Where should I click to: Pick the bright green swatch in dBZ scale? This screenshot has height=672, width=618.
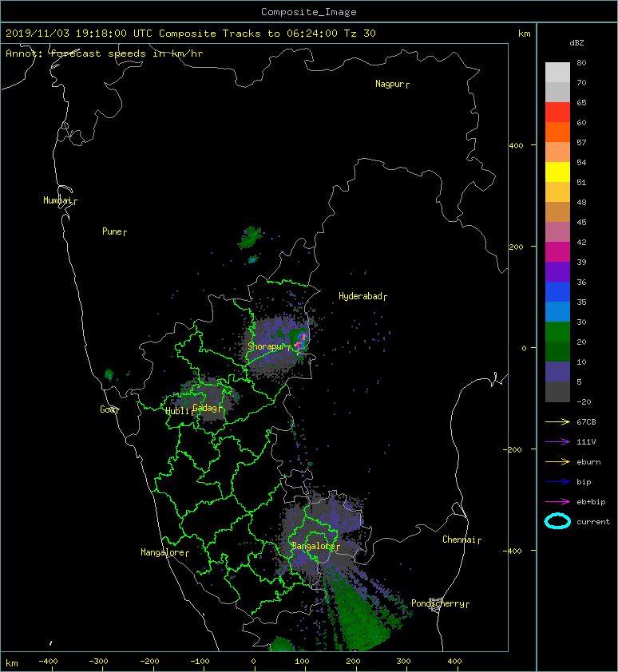557,331
